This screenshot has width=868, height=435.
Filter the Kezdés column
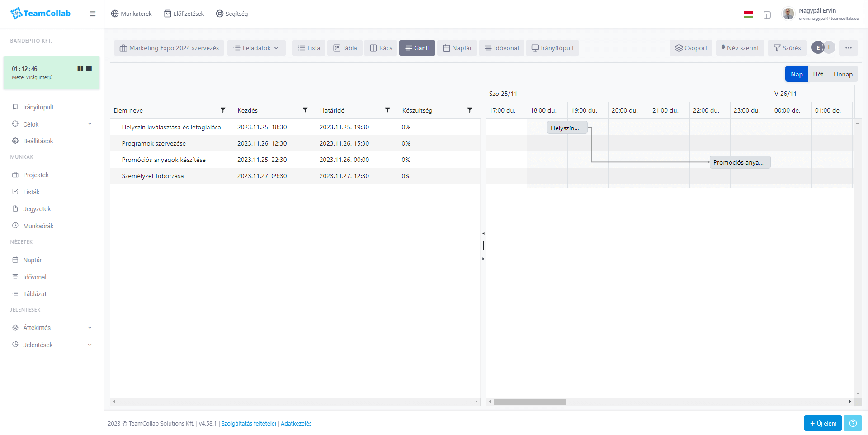click(x=305, y=110)
